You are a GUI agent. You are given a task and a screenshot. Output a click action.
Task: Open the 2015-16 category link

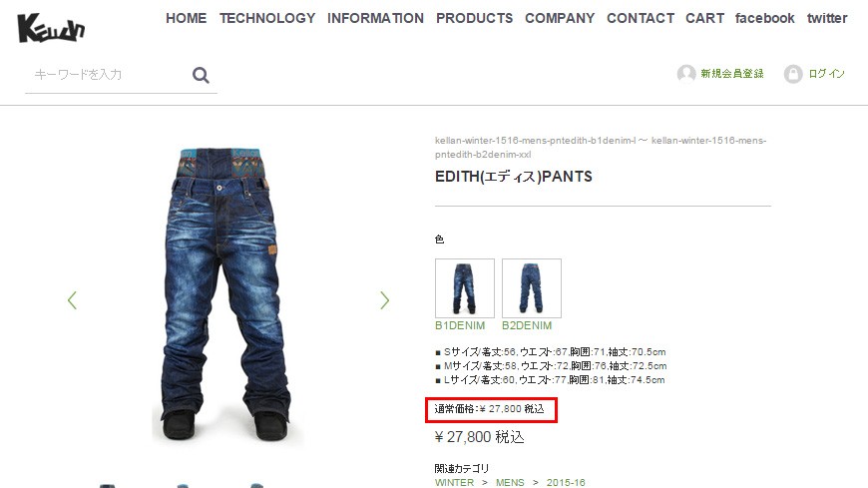click(566, 482)
